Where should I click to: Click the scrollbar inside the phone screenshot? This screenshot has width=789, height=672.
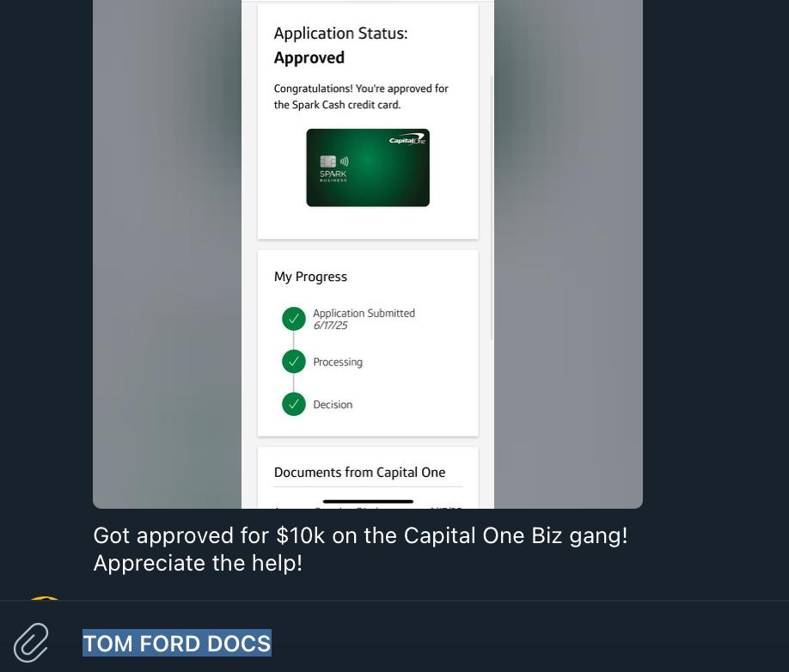[x=492, y=206]
